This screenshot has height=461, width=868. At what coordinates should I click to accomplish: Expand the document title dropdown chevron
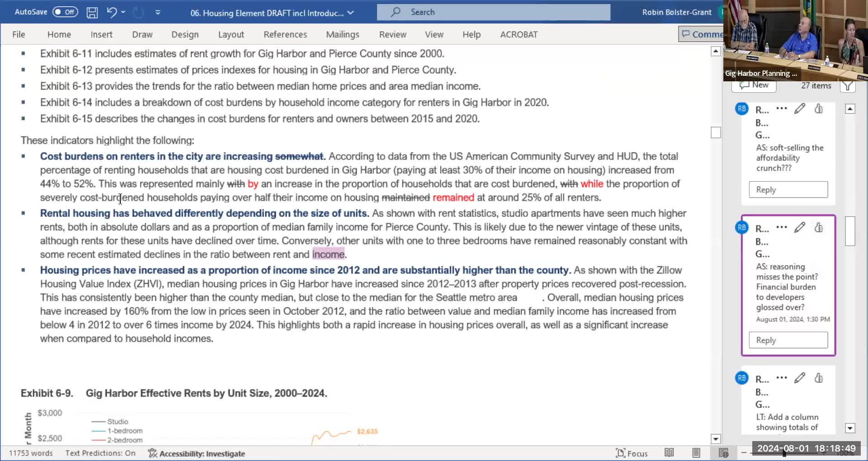point(351,13)
